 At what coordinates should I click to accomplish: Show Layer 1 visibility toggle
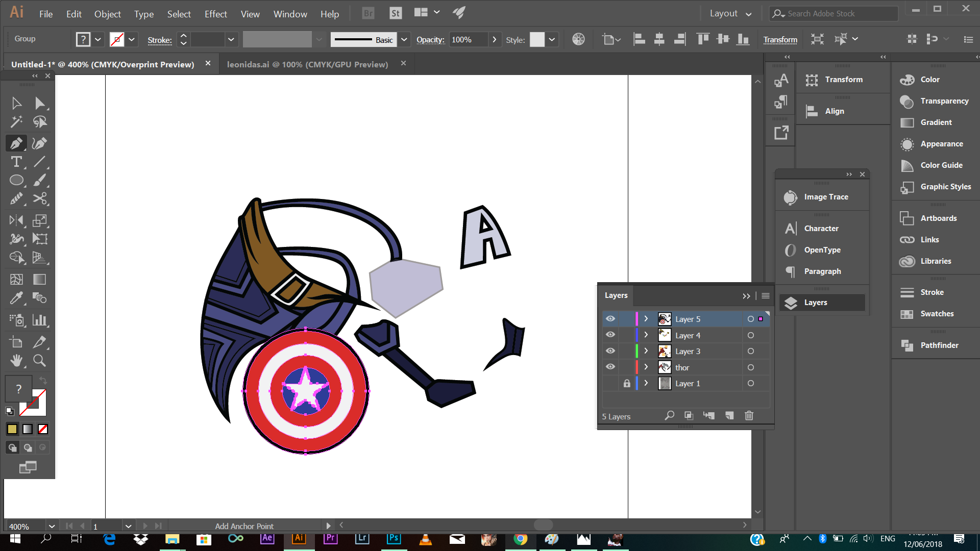(x=610, y=383)
